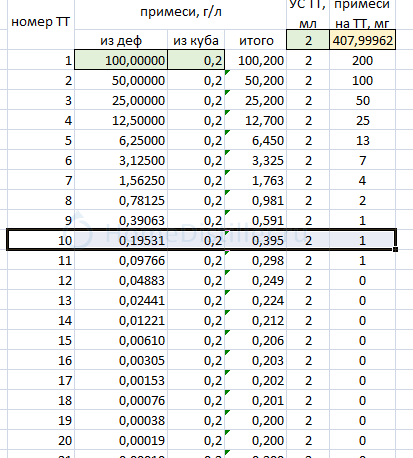Select the total value 25,200
The height and width of the screenshot is (458, 413).
point(256,100)
